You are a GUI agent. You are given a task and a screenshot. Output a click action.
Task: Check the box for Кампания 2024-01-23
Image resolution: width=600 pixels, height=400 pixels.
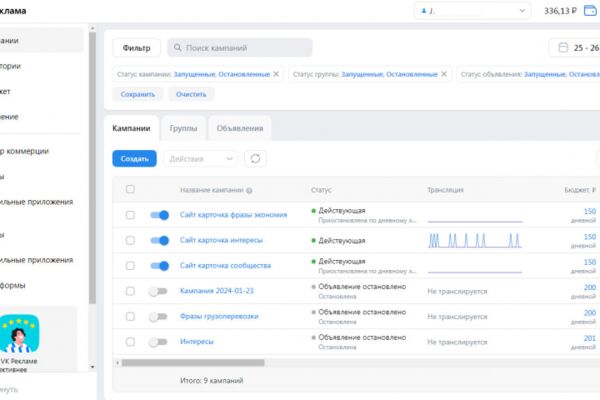[130, 291]
